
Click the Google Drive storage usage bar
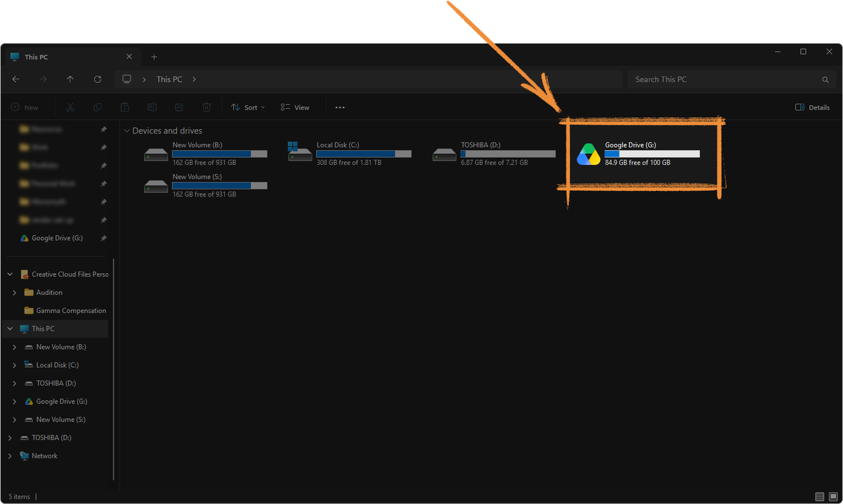[652, 154]
